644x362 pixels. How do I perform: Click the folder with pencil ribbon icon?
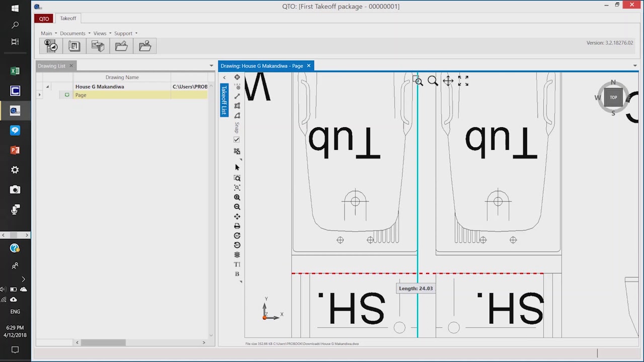pos(121,46)
